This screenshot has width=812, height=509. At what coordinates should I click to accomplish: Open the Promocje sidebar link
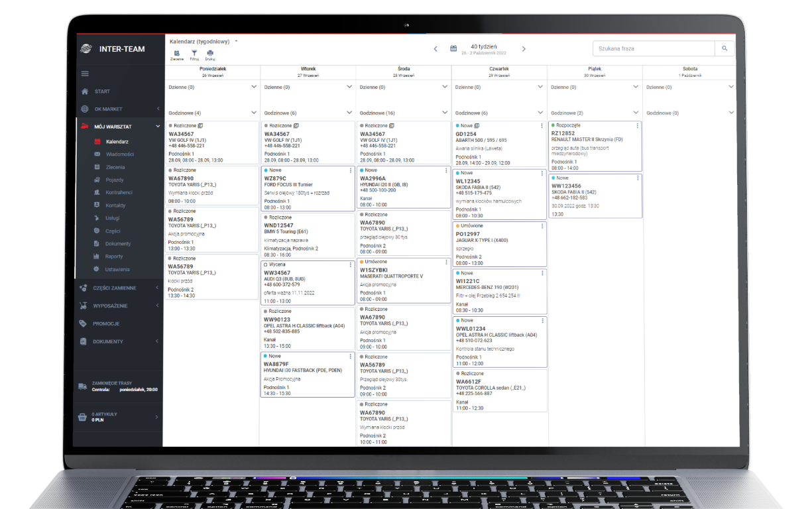[106, 323]
